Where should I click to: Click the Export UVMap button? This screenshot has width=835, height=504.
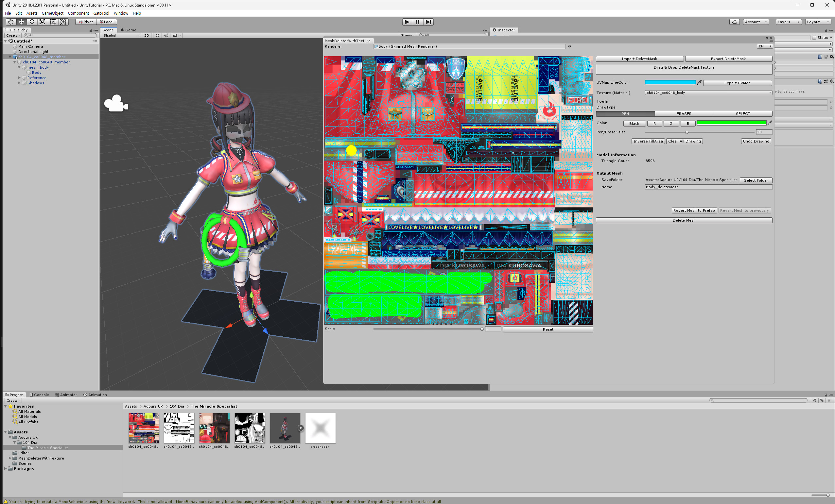(x=737, y=83)
